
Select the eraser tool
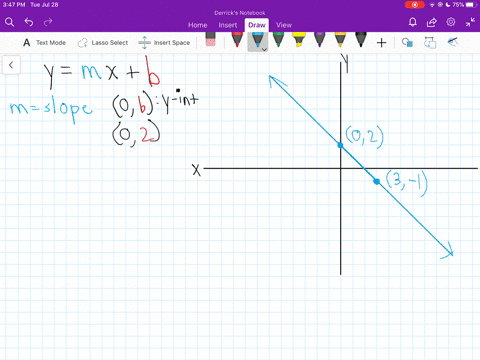point(210,39)
